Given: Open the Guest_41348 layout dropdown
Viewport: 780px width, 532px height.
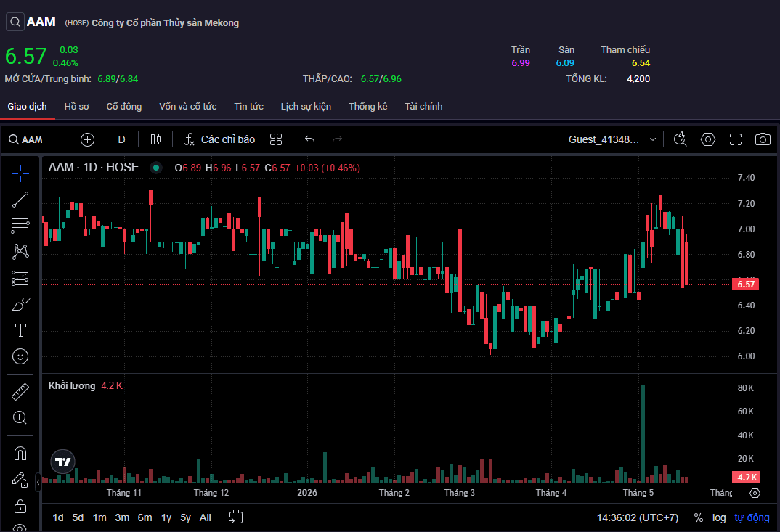Looking at the screenshot, I should pyautogui.click(x=612, y=139).
